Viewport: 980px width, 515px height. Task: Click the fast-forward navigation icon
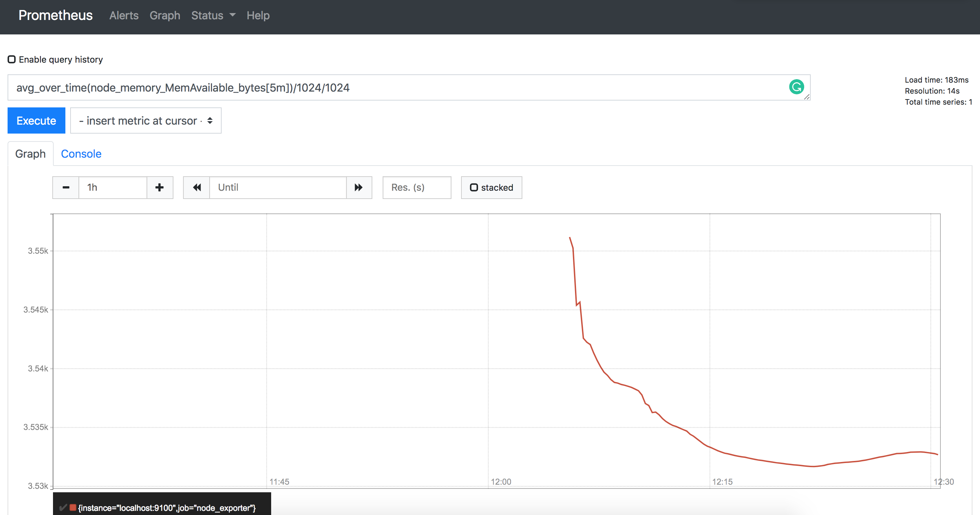[x=359, y=188]
